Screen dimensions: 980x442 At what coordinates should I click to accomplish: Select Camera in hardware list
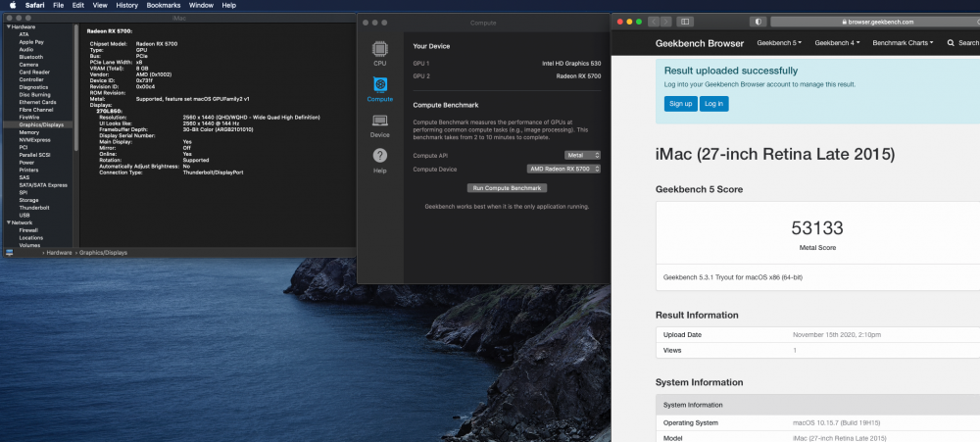[x=28, y=65]
